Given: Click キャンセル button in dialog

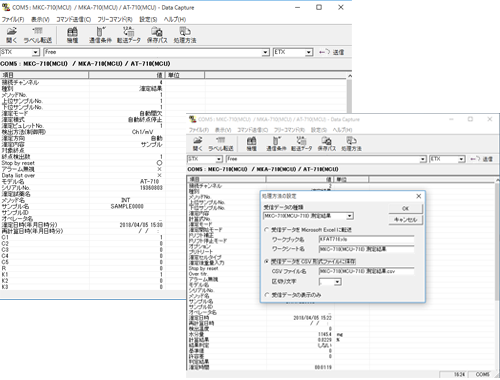Looking at the screenshot, I should click(405, 220).
